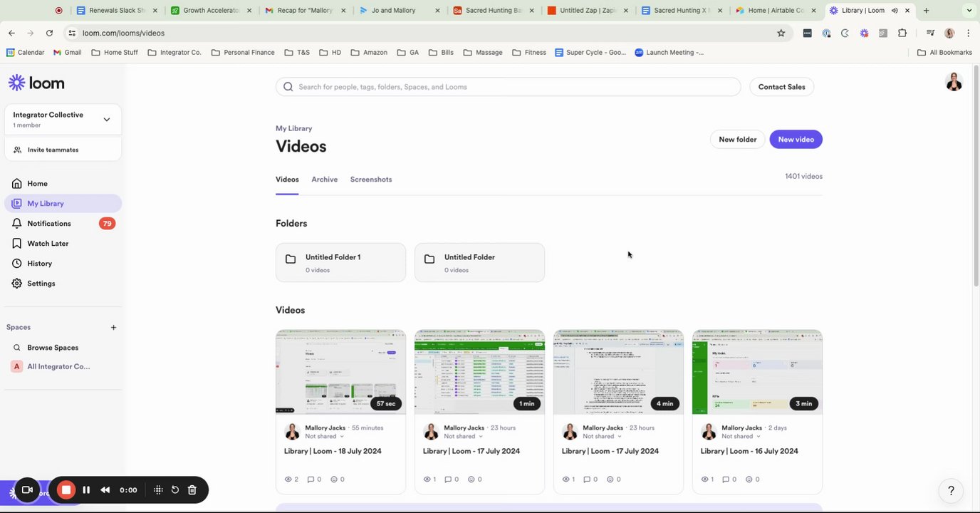
Task: Click reactions emoji icon on 16 July video
Action: tap(749, 480)
